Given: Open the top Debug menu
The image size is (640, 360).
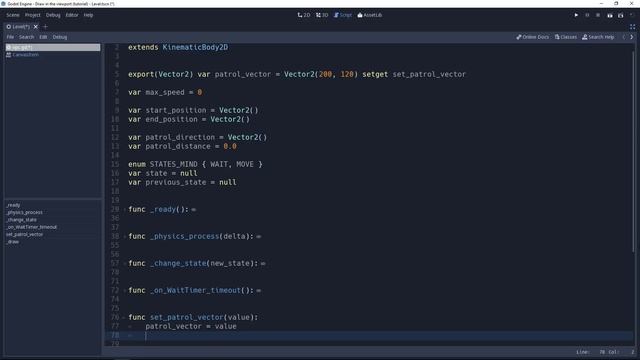Looking at the screenshot, I should coord(53,15).
